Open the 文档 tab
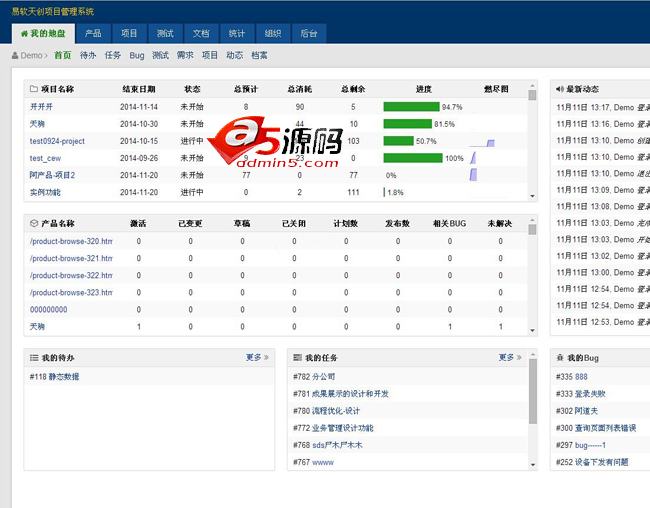 [x=201, y=33]
